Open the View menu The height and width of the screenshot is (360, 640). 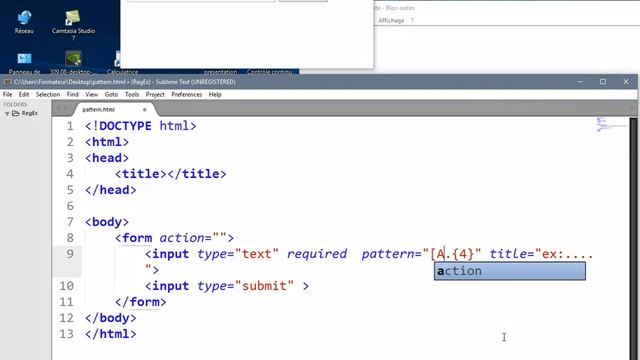tap(91, 94)
